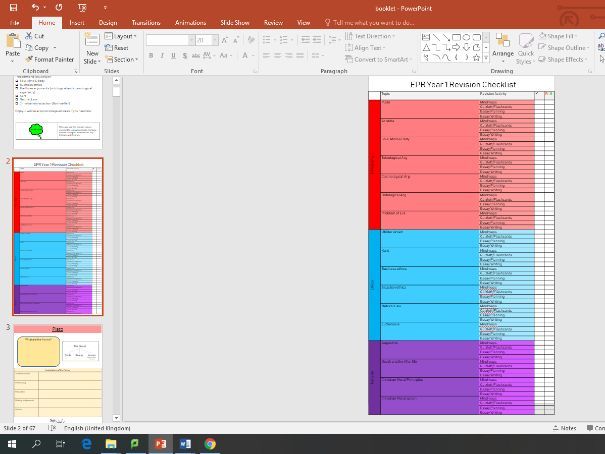Screen dimensions: 605x454
Task: Click the Font Color button
Action: (x=245, y=56)
